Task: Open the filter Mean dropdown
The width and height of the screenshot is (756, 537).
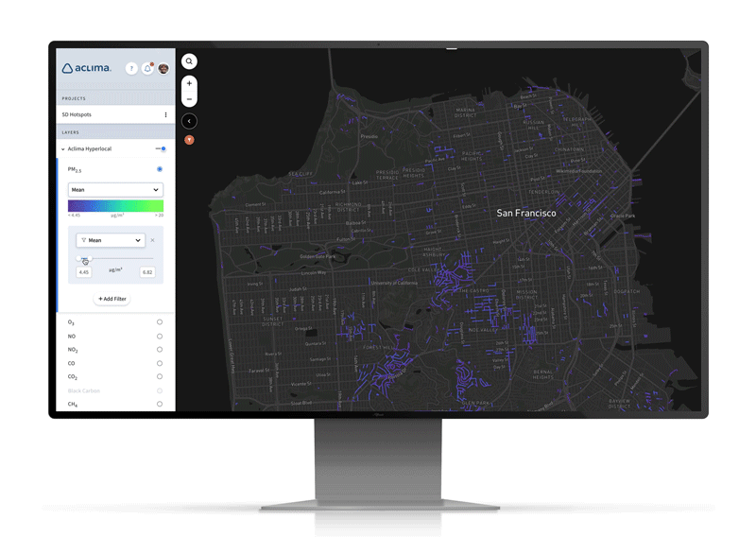Action: [111, 240]
